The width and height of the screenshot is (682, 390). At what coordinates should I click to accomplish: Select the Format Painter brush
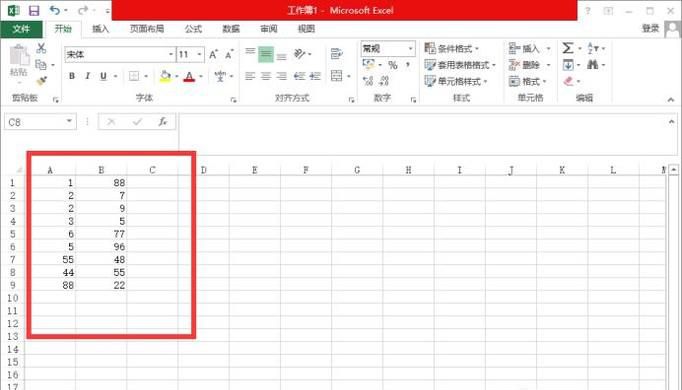point(42,81)
